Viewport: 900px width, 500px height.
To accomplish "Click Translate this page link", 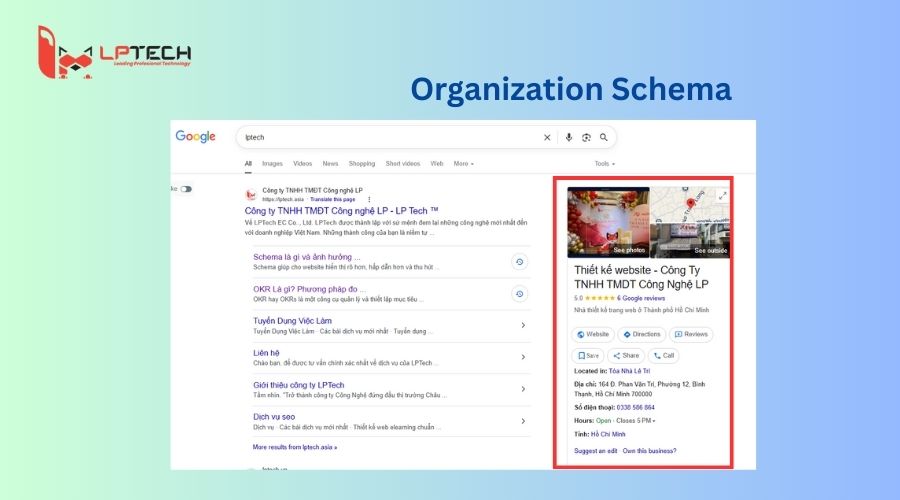I will tap(332, 199).
